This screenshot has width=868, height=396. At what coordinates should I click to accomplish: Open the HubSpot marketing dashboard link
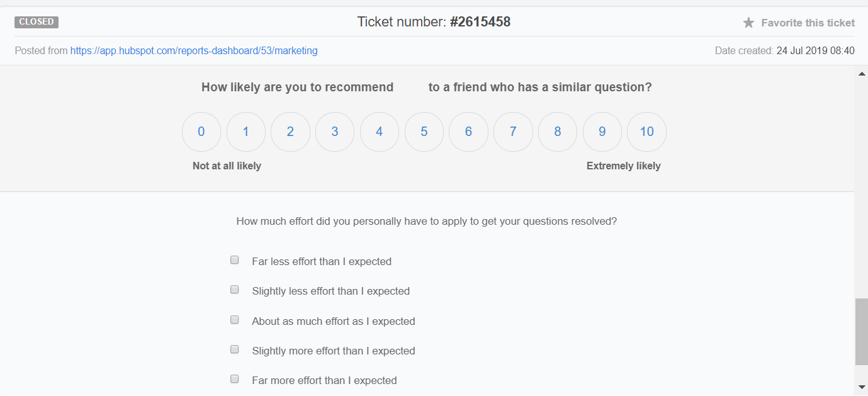click(x=194, y=51)
